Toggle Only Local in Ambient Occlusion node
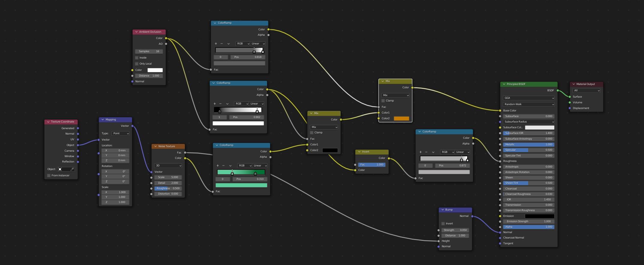 coord(137,64)
